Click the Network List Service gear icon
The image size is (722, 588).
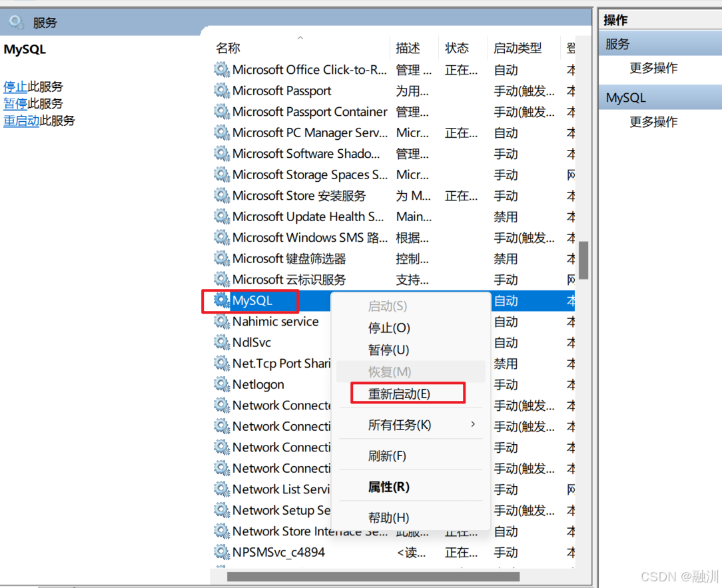(x=220, y=489)
